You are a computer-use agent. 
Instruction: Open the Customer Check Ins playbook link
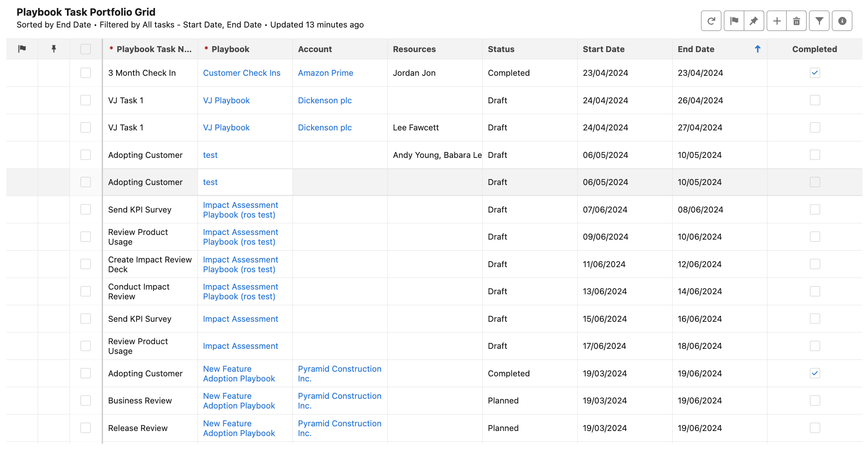242,73
